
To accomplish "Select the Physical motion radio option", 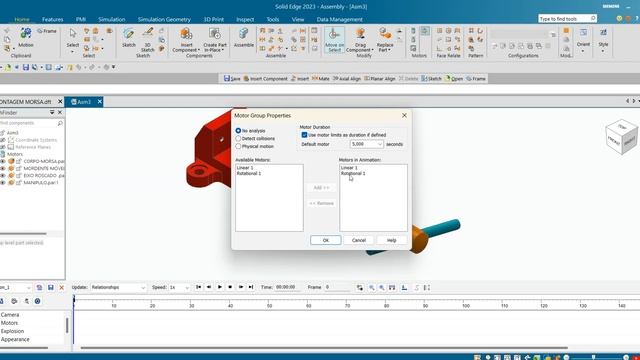I will click(x=238, y=146).
